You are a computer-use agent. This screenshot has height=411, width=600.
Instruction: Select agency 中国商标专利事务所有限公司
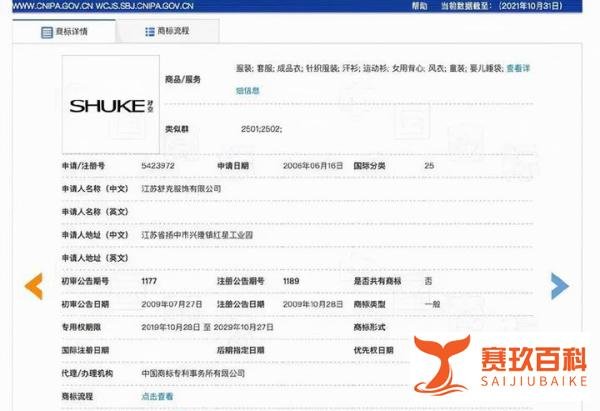193,373
